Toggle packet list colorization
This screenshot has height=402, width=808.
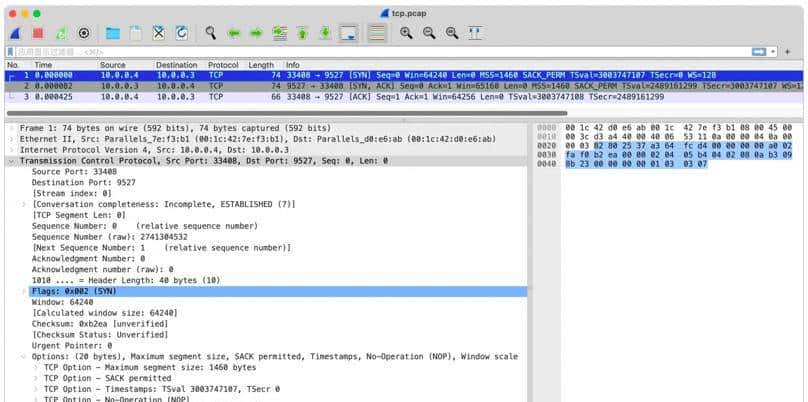(x=377, y=33)
